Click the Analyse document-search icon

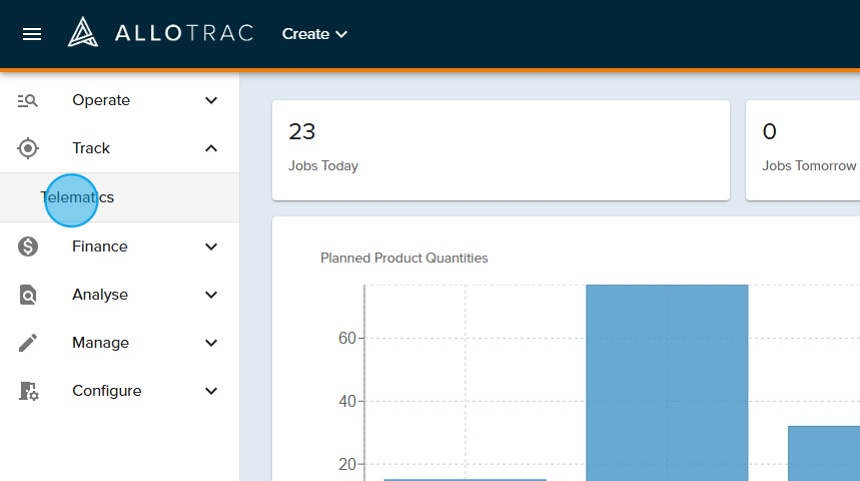[28, 295]
